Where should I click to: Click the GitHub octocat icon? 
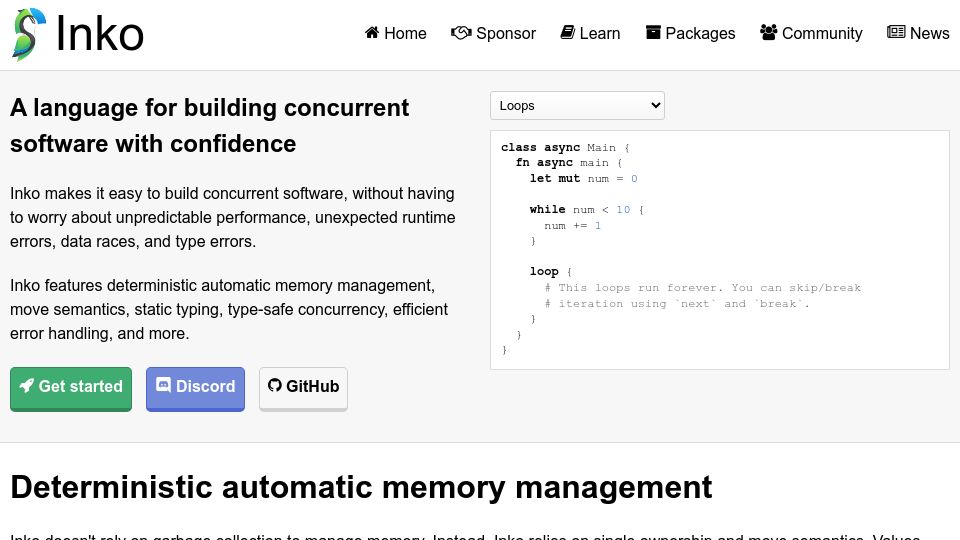(x=274, y=385)
